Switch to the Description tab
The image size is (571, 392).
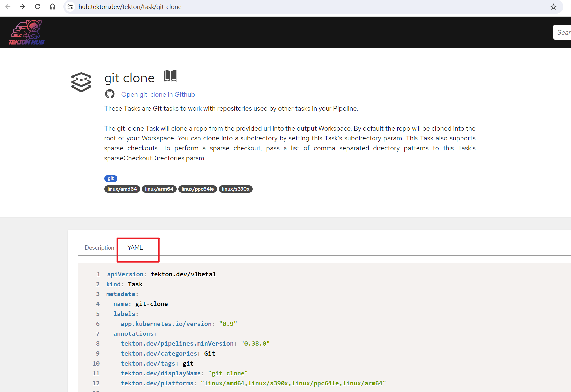tap(99, 248)
